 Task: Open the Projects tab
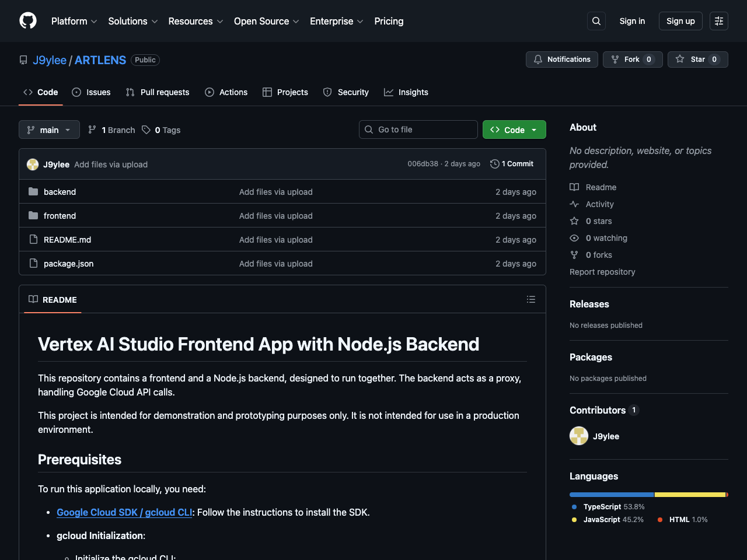tap(285, 92)
